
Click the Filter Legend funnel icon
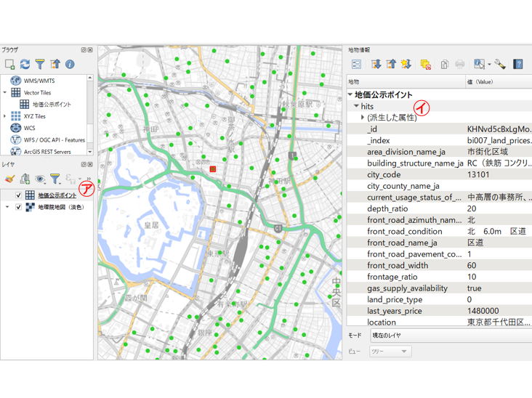(x=55, y=179)
